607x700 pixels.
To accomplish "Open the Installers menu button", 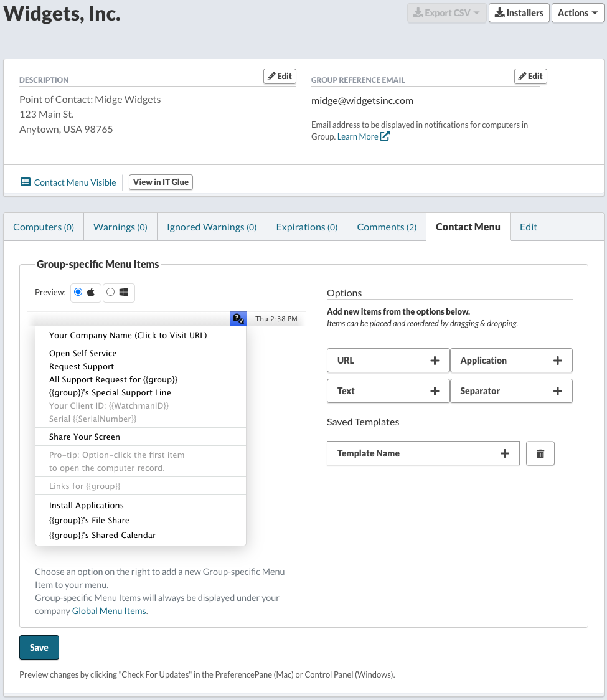I will pyautogui.click(x=519, y=13).
